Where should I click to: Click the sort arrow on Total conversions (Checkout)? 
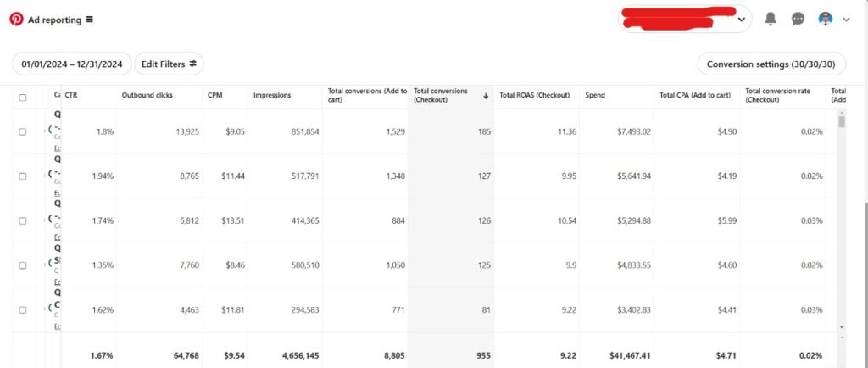tap(486, 96)
